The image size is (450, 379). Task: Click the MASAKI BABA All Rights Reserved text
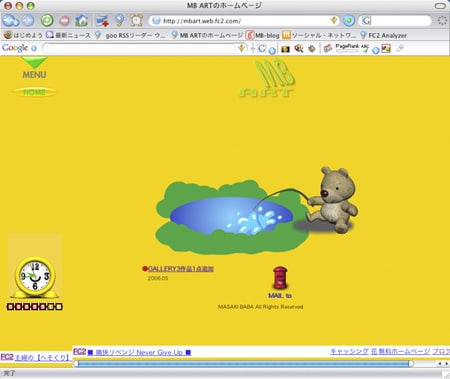[261, 307]
